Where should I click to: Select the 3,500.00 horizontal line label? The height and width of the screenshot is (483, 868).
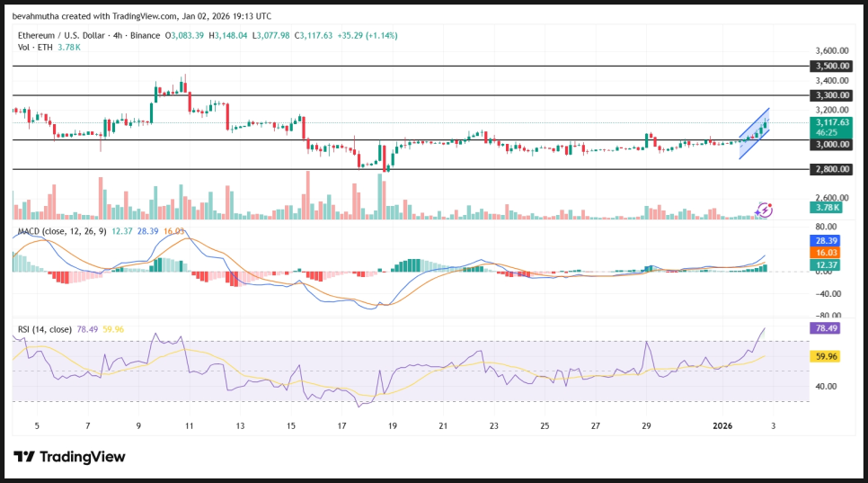pyautogui.click(x=831, y=66)
